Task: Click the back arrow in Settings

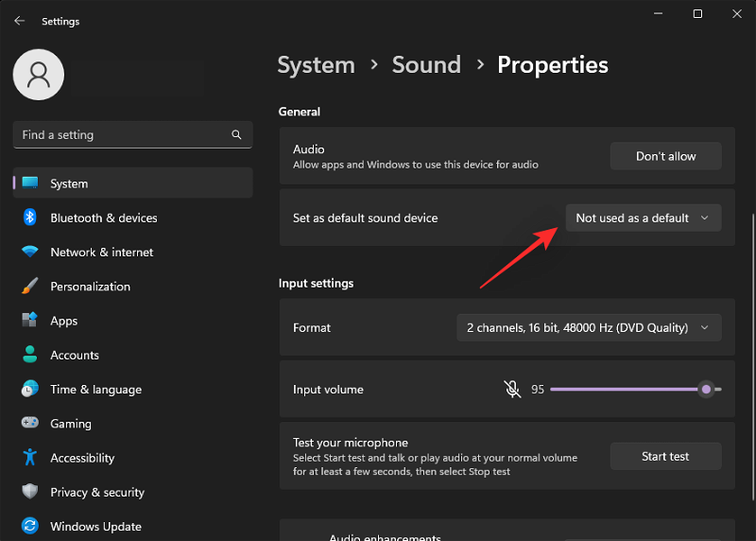Action: pos(19,21)
